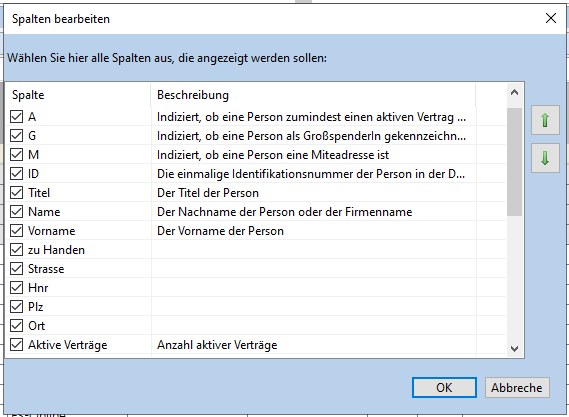This screenshot has width=569, height=417.
Task: Select the 'Strasse' row label
Action: tap(46, 269)
